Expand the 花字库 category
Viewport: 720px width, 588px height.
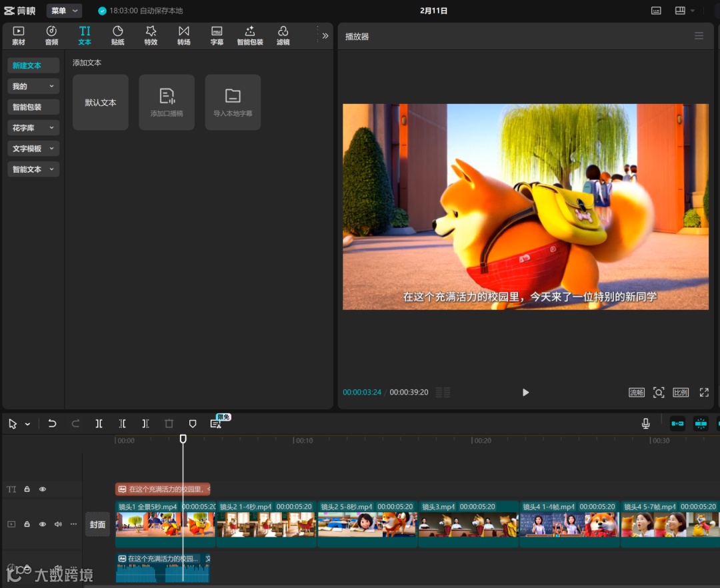coord(33,127)
